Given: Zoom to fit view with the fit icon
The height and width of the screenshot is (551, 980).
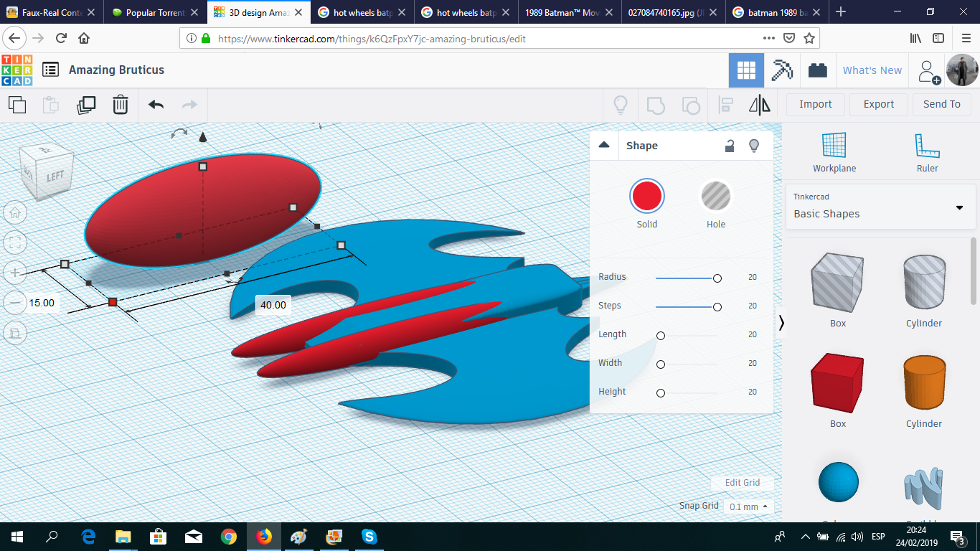Looking at the screenshot, I should point(15,242).
